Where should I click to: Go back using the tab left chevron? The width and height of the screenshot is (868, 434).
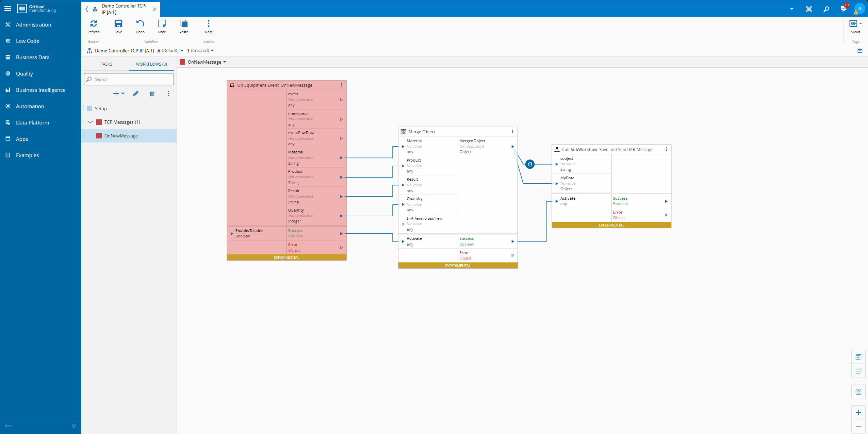tap(87, 9)
